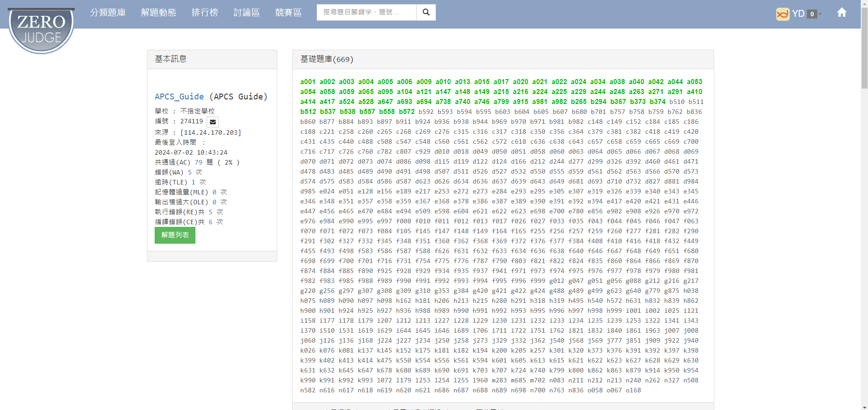The width and height of the screenshot is (868, 410).
Task: Open the 分類題庫 menu
Action: coord(108,13)
